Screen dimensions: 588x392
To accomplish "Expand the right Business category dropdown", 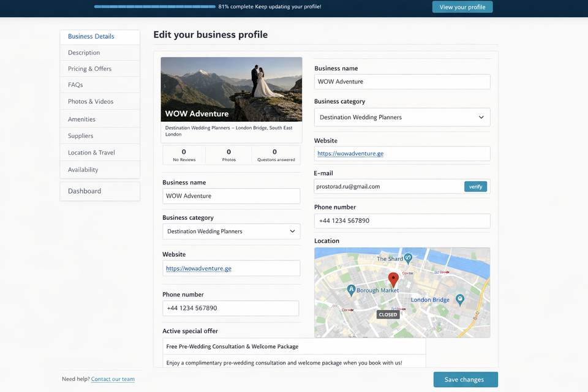I will click(402, 118).
